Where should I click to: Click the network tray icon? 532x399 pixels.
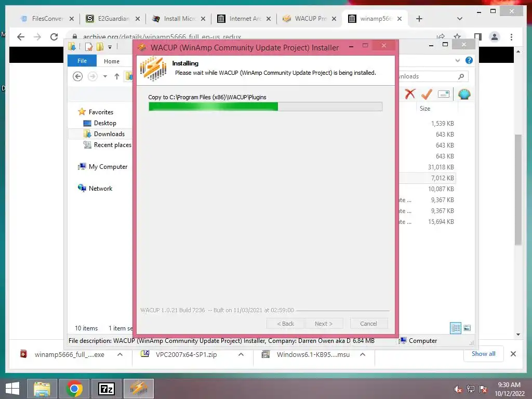(471, 389)
